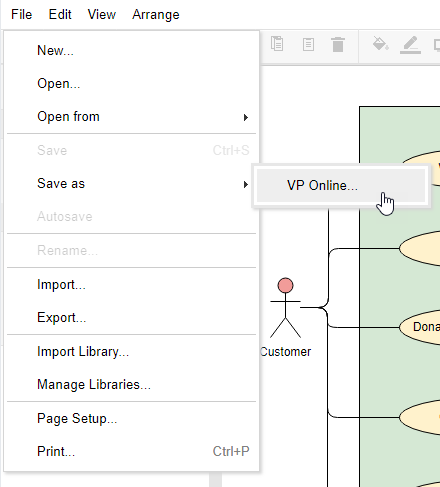Click the duplicate page icon

click(x=308, y=44)
